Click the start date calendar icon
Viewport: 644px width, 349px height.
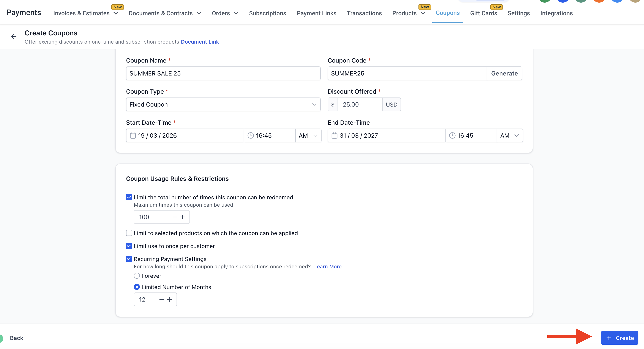[133, 135]
